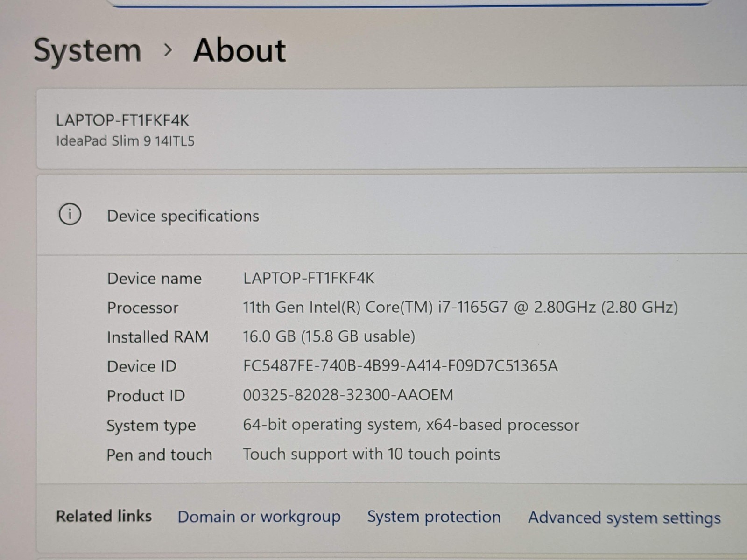Click the Device specifications info icon
The height and width of the screenshot is (560, 747).
tap(70, 215)
